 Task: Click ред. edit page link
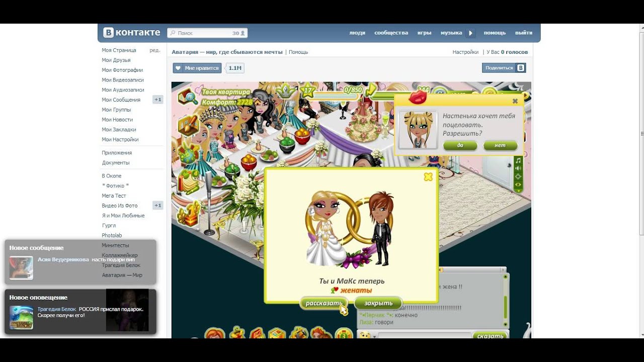155,50
